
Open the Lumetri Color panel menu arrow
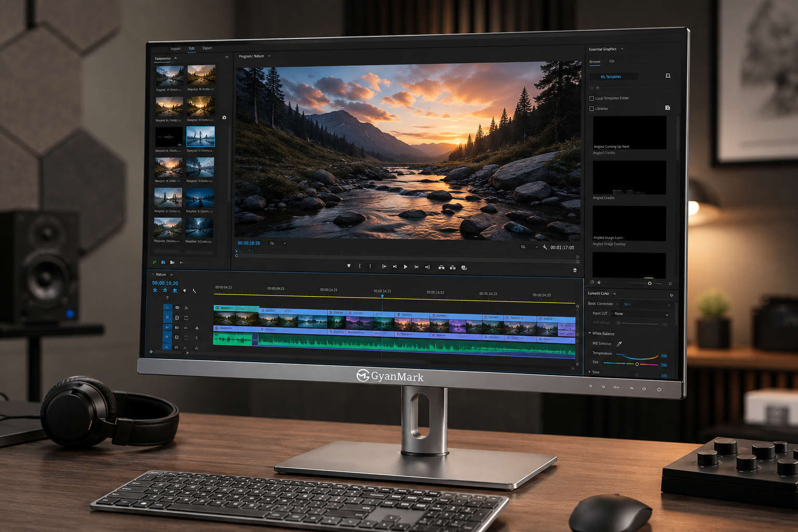(615, 294)
